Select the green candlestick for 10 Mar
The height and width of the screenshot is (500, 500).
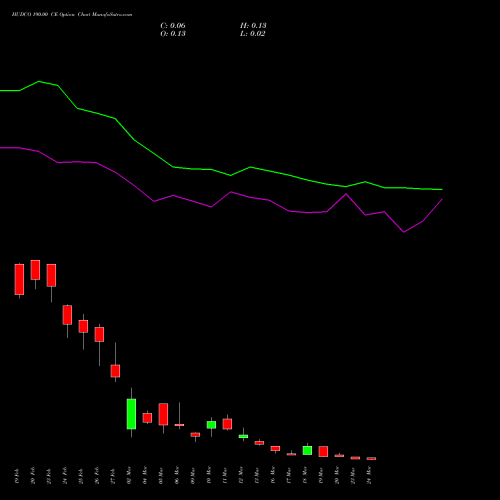(211, 425)
